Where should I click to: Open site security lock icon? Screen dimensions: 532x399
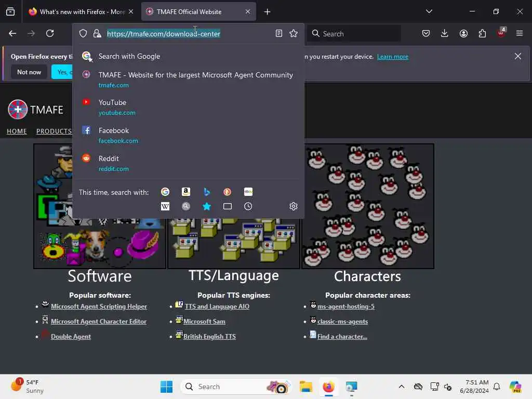coord(97,33)
